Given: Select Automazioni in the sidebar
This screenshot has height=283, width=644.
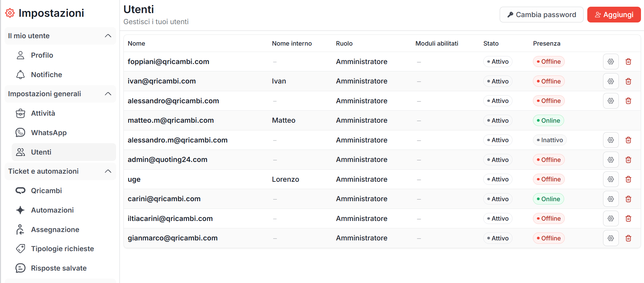Looking at the screenshot, I should [52, 210].
